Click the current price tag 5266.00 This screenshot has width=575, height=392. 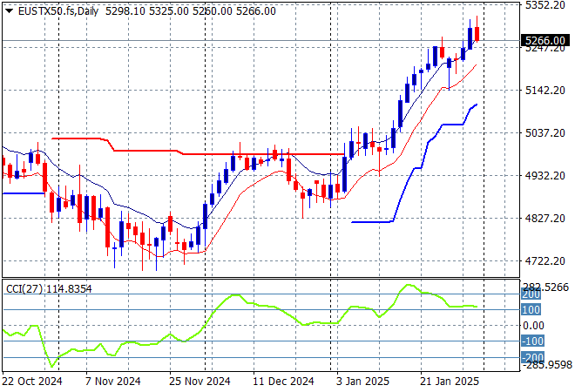tap(545, 40)
